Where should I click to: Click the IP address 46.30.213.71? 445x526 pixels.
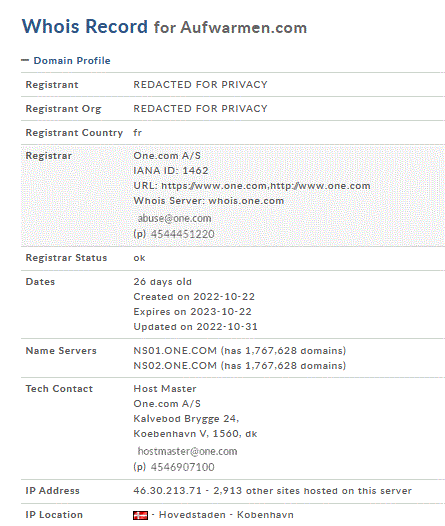[167, 490]
